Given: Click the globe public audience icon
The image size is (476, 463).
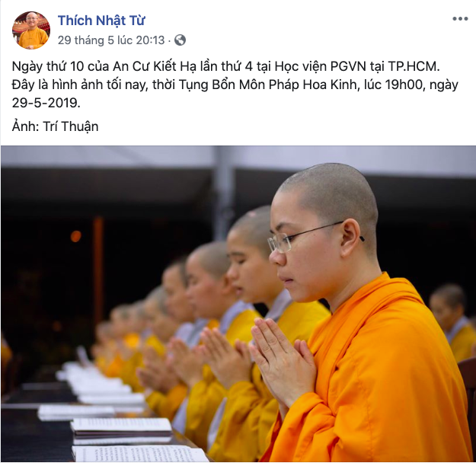Looking at the screenshot, I should 180,40.
